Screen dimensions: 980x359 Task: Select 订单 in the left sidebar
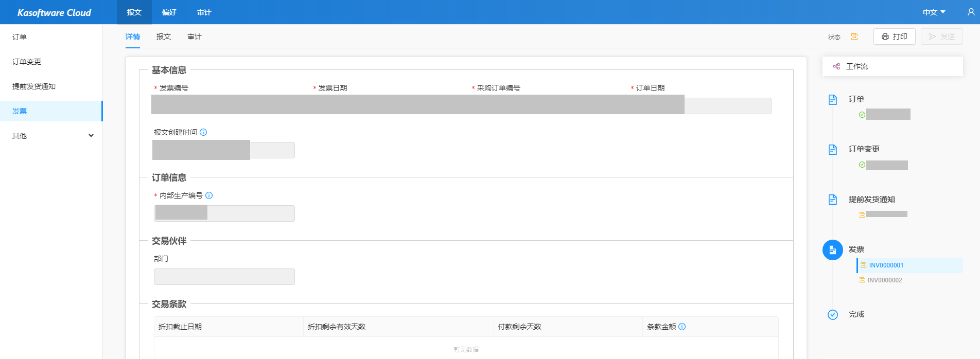click(51, 37)
